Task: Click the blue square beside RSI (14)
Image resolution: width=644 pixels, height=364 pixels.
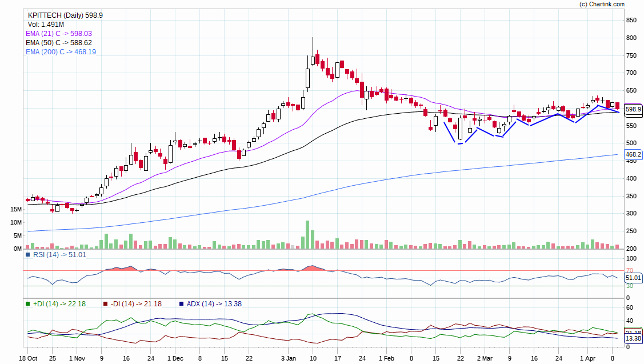Action: [x=28, y=255]
